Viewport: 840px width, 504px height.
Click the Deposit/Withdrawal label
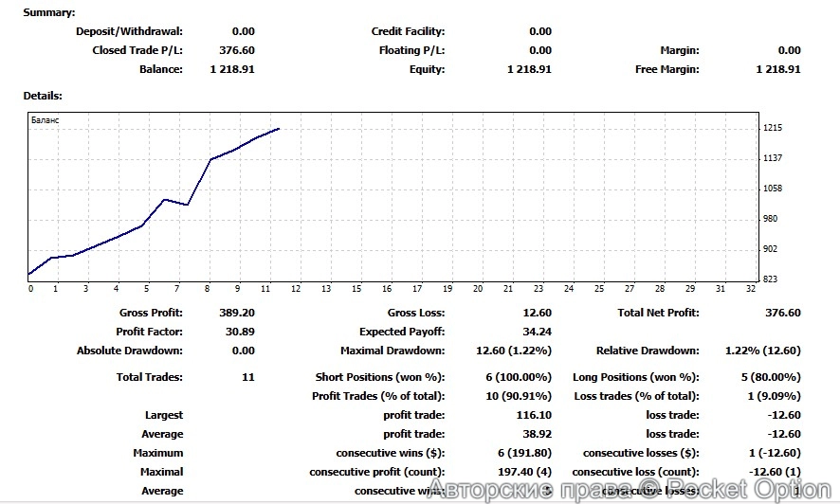point(129,31)
